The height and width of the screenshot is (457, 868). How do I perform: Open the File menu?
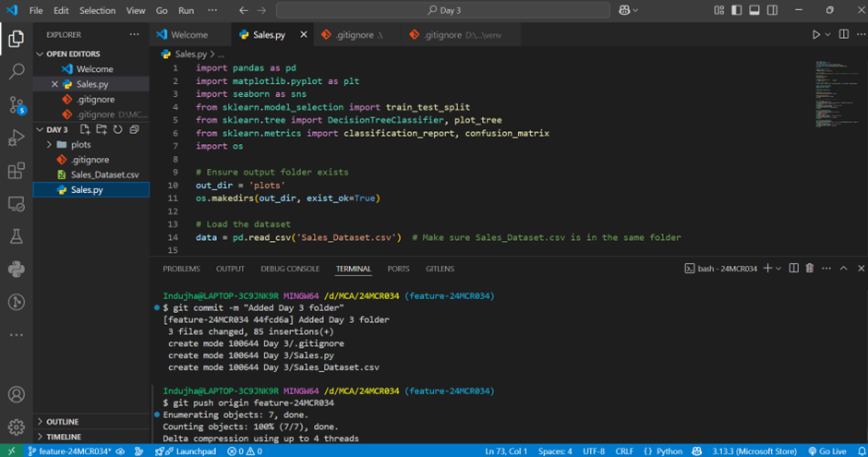36,10
